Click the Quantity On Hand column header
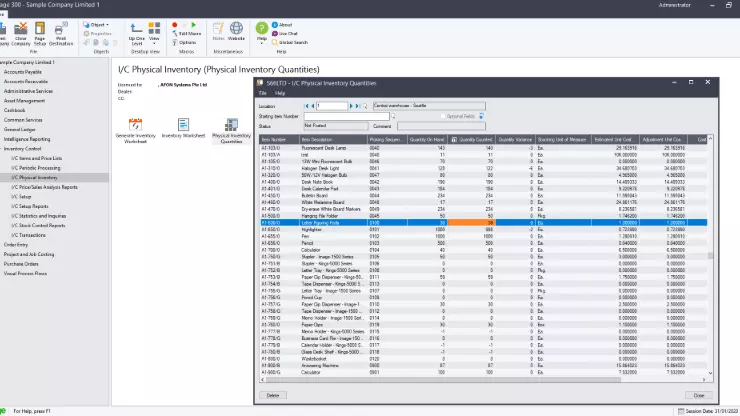The width and height of the screenshot is (740, 416). [x=427, y=140]
